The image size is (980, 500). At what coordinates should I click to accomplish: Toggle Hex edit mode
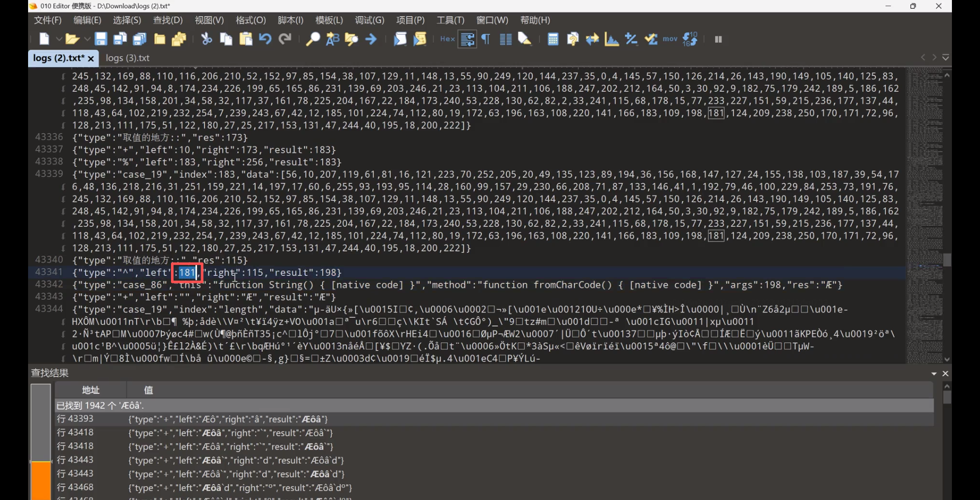(x=447, y=39)
